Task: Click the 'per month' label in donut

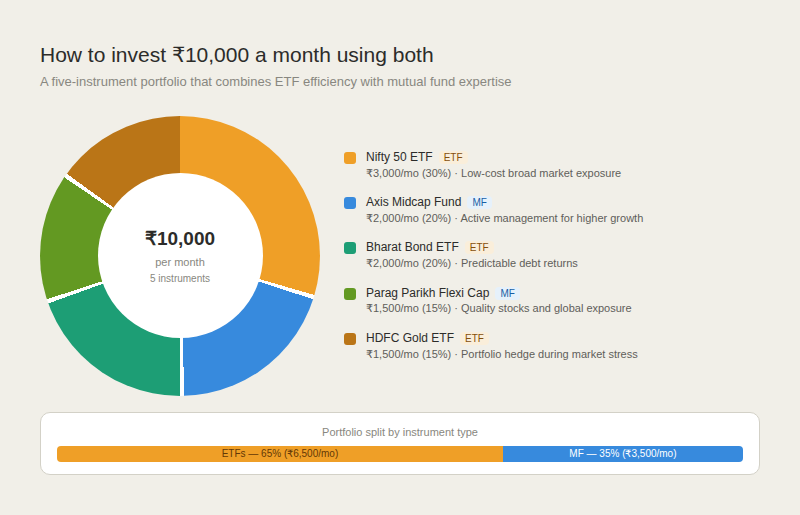Action: pos(180,262)
